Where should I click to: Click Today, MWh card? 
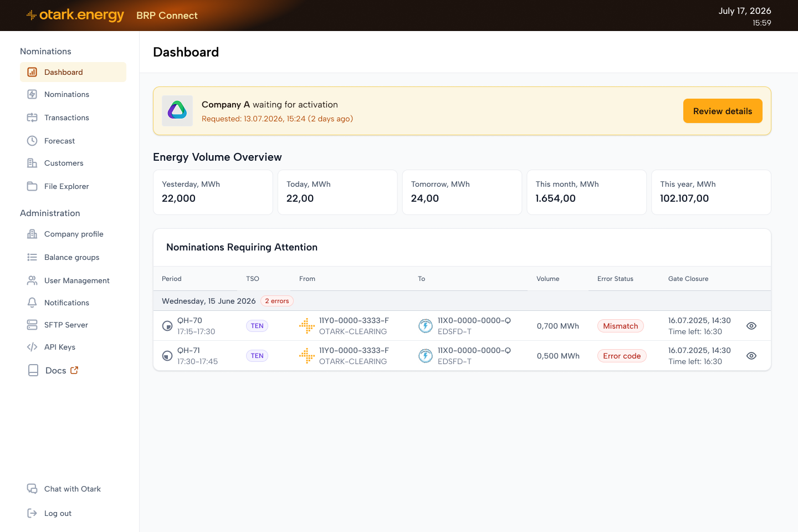(x=337, y=192)
